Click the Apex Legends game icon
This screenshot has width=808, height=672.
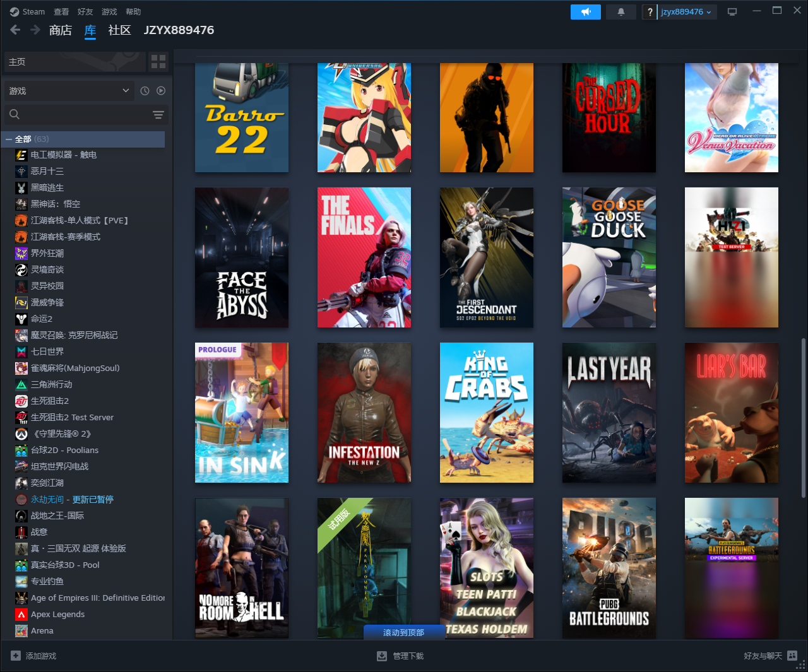pyautogui.click(x=21, y=614)
